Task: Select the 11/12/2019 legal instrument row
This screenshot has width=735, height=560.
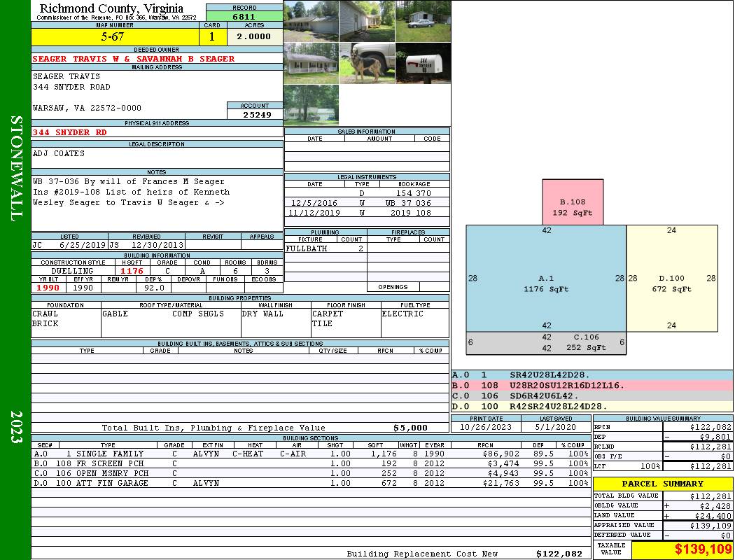Action: pyautogui.click(x=367, y=213)
